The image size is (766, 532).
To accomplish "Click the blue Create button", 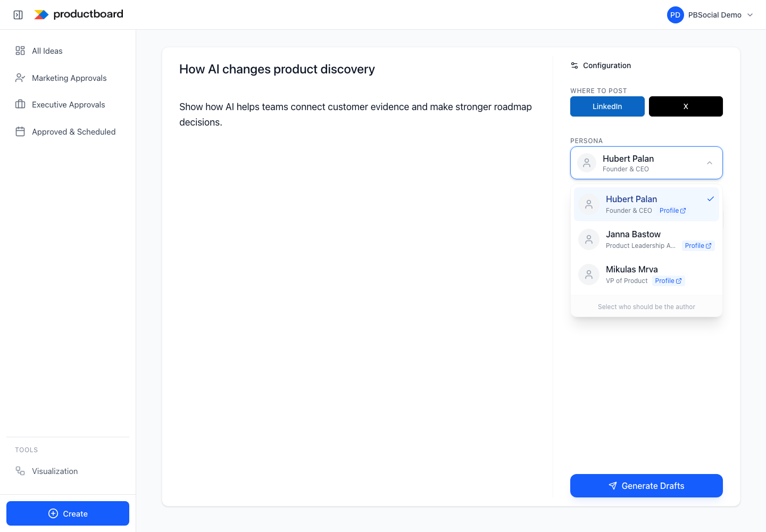I will (68, 513).
